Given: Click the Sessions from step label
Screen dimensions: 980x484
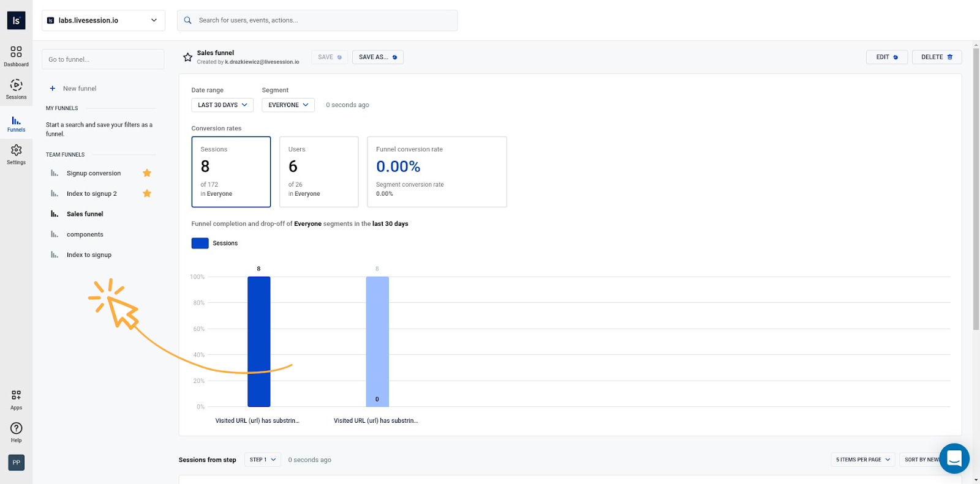Looking at the screenshot, I should pyautogui.click(x=208, y=460).
